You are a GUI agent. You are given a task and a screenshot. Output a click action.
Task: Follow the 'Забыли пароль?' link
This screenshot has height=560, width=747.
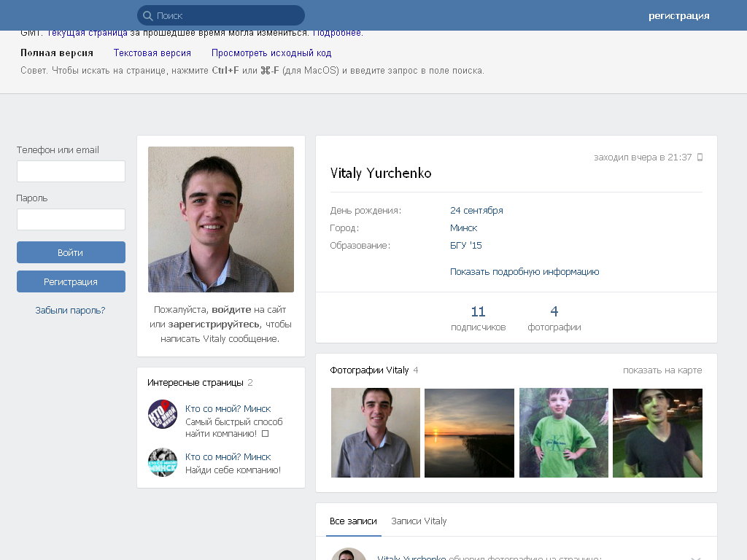70,311
